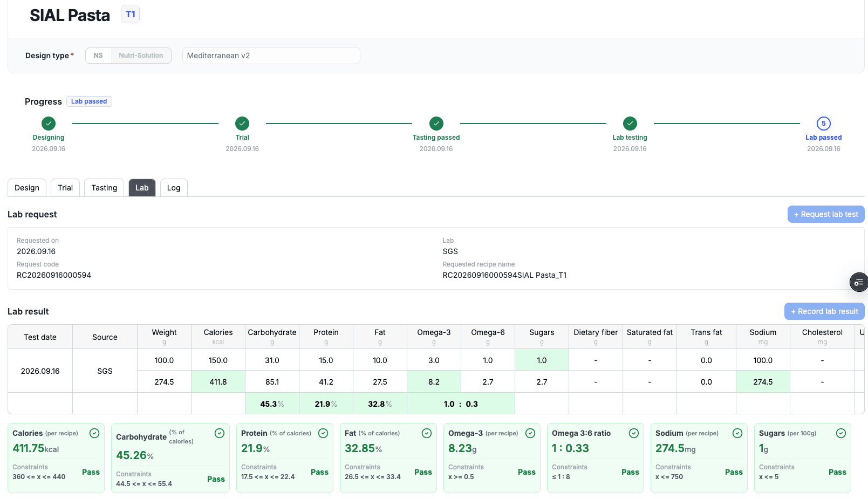Click the Sodium card pass check icon
Screen dimensions: 868x499
click(737, 433)
